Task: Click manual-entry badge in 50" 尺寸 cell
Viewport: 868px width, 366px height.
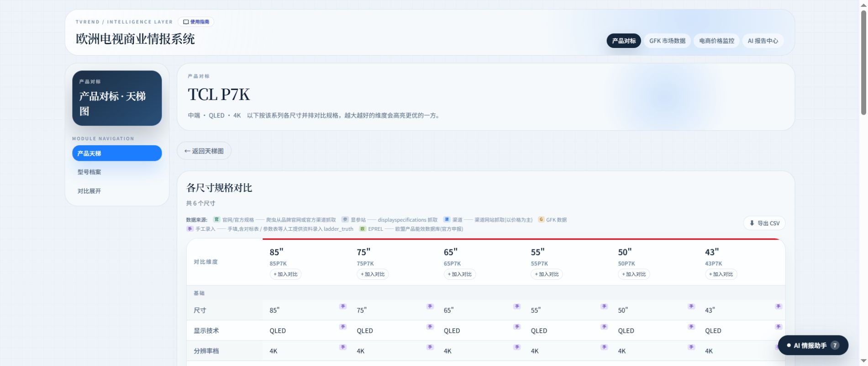Action: (x=691, y=306)
